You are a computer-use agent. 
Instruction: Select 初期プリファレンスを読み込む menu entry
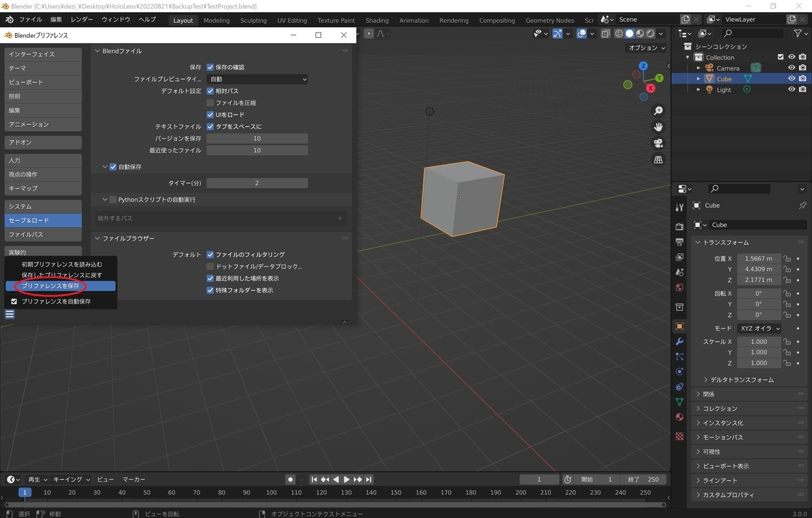pos(60,264)
